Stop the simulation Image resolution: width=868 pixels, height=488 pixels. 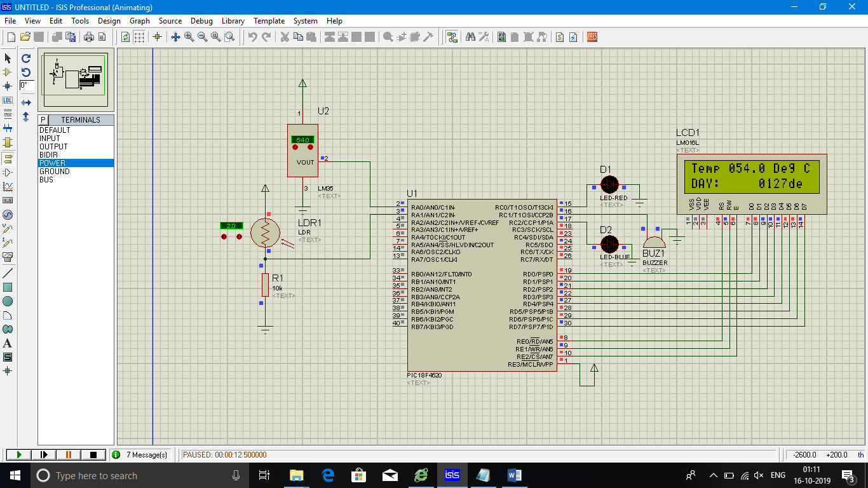93,455
